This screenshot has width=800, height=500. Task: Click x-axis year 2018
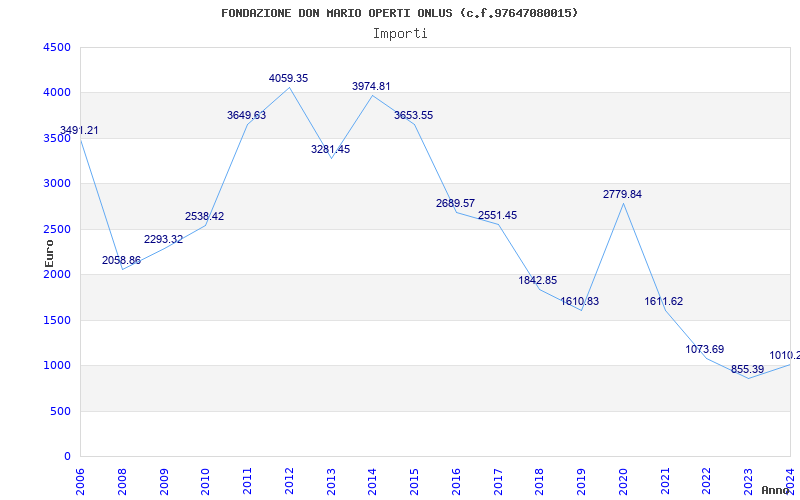540,482
